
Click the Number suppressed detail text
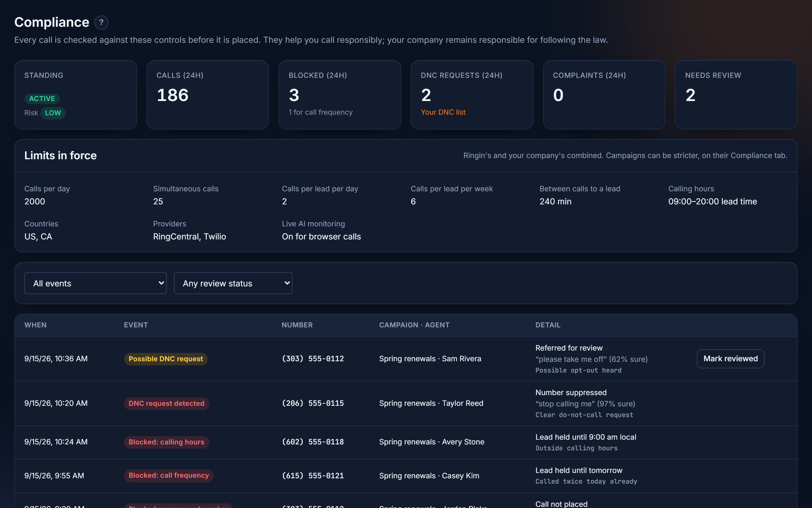[x=571, y=392]
